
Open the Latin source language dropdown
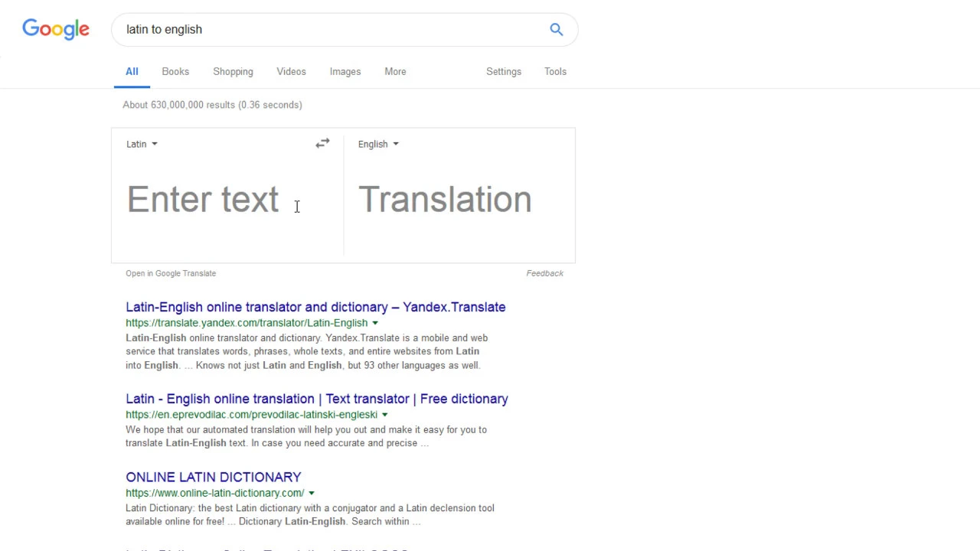[142, 144]
